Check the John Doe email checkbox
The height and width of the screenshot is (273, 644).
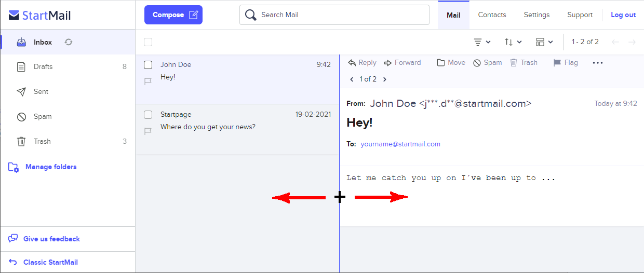point(148,65)
